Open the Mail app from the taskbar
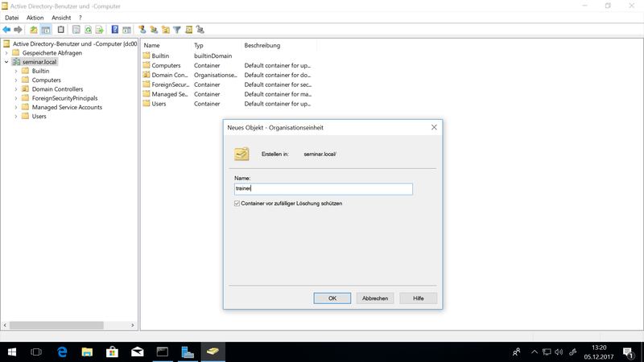This screenshot has height=362, width=644. point(137,352)
